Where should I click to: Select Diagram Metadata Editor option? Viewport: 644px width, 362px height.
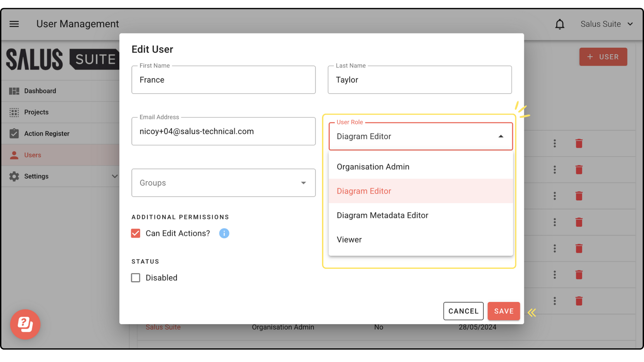click(x=382, y=216)
